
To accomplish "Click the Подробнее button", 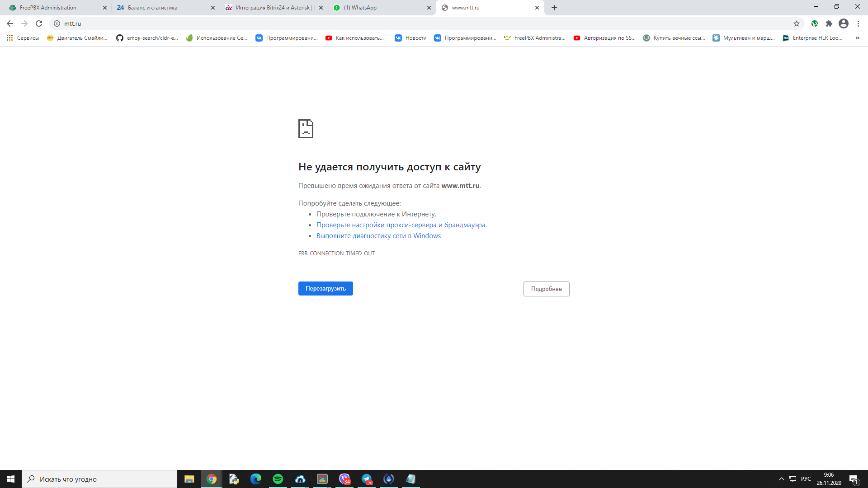I will point(546,289).
